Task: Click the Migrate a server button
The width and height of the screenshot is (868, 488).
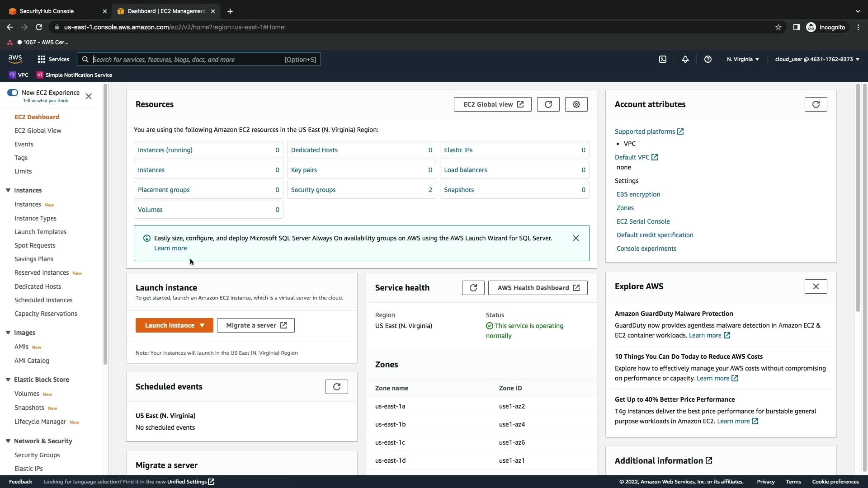Action: (256, 325)
